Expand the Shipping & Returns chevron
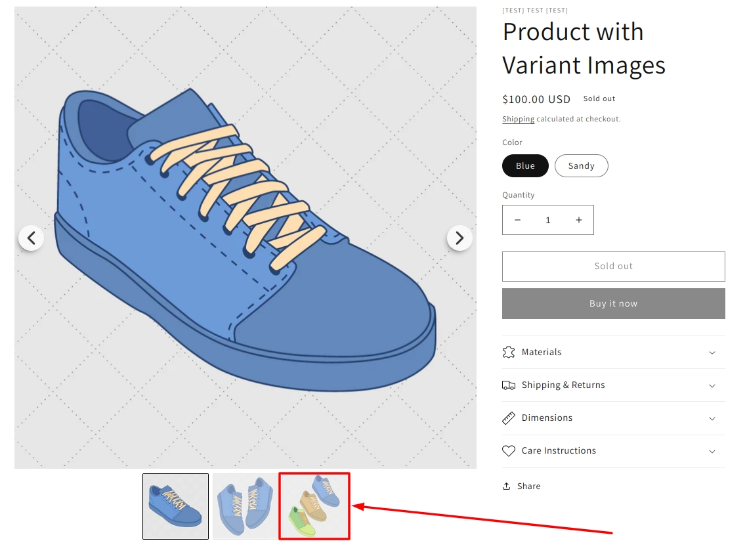The height and width of the screenshot is (560, 747). point(712,385)
